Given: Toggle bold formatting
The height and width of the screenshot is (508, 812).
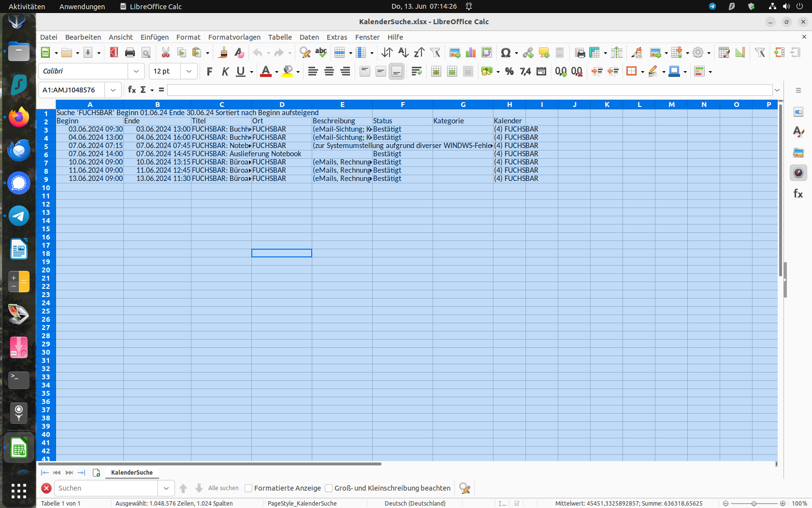Looking at the screenshot, I should [x=209, y=72].
